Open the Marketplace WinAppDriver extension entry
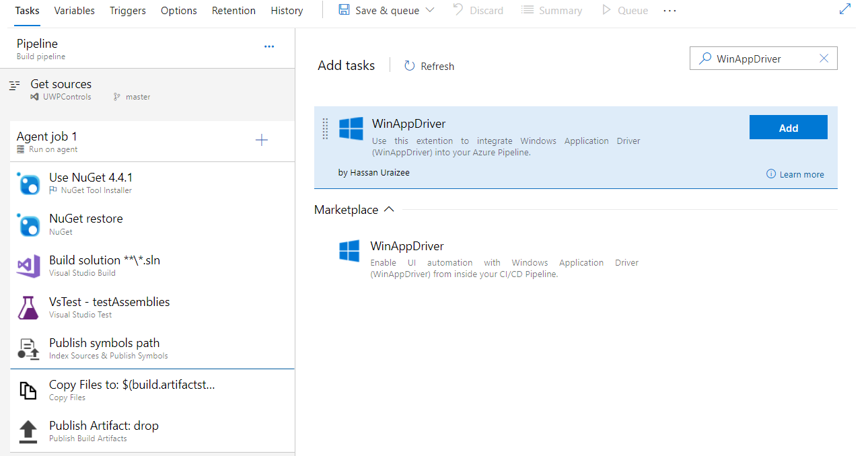Viewport: 868px width, 456px height. coord(576,260)
